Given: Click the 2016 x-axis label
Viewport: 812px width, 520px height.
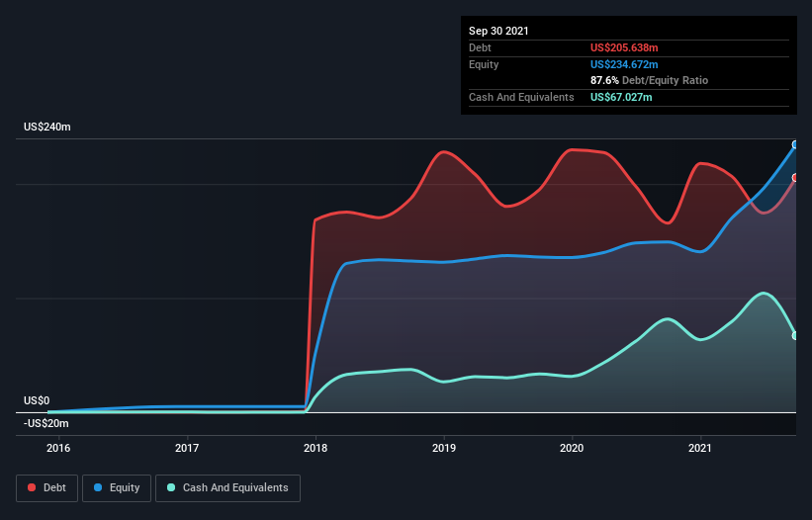Looking at the screenshot, I should point(58,448).
